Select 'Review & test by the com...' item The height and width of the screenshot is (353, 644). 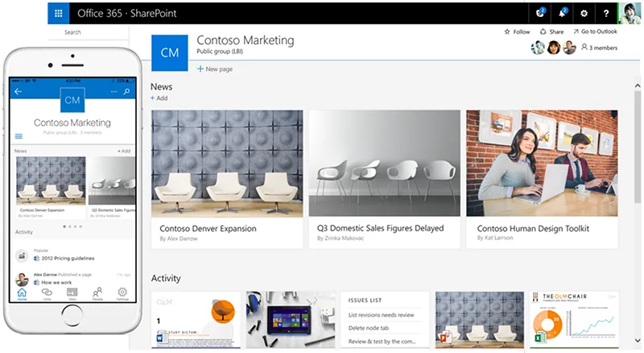coord(382,341)
